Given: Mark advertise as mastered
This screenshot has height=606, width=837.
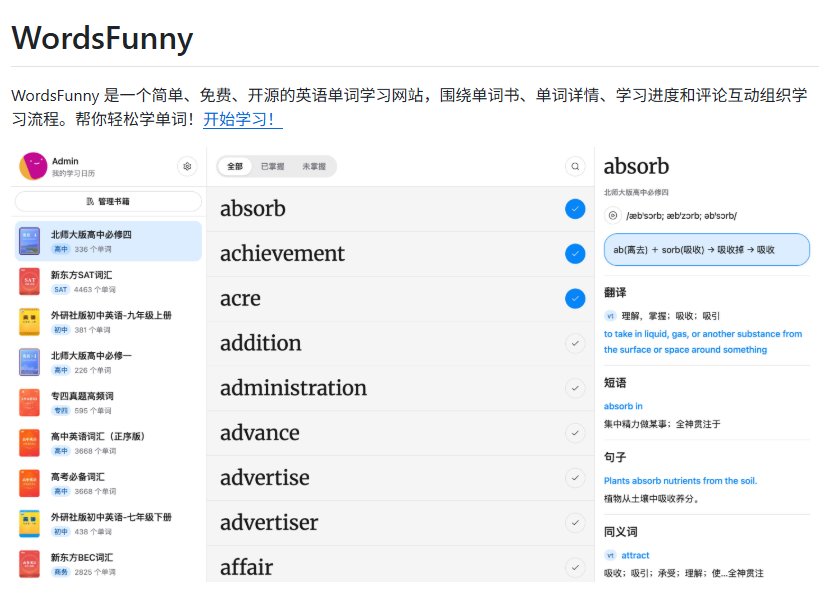Looking at the screenshot, I should coord(575,478).
